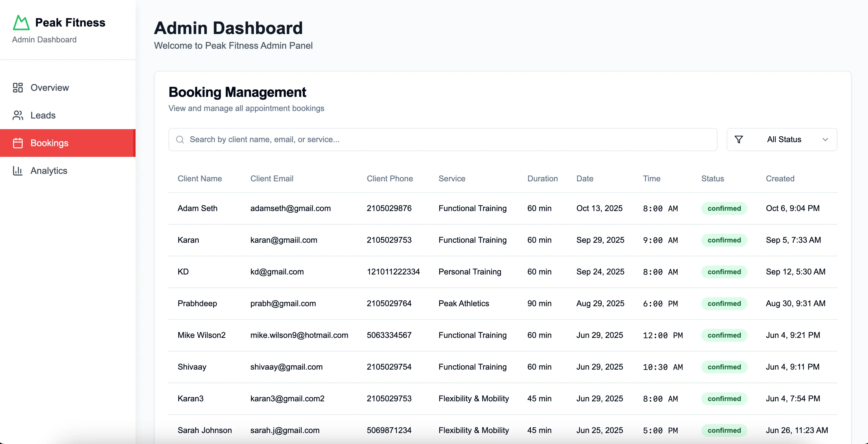Click the 12:00 PM time cell
Viewport: 868px width, 444px height.
(x=663, y=335)
